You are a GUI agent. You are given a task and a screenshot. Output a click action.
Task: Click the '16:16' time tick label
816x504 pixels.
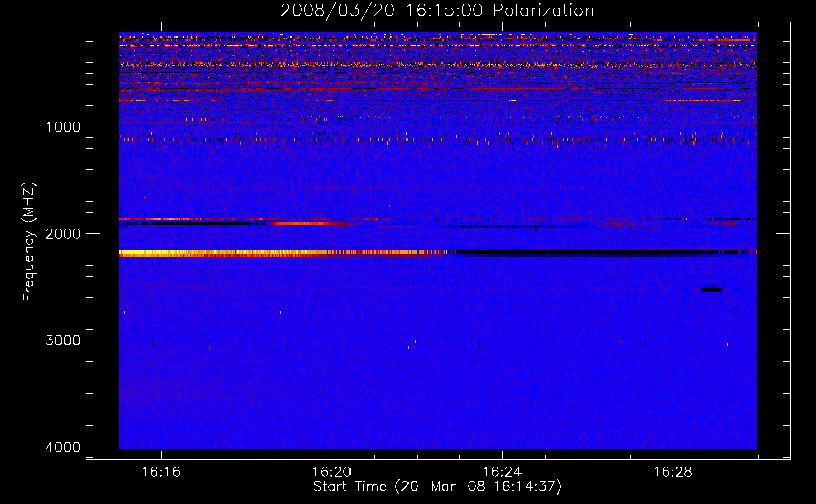coord(161,472)
